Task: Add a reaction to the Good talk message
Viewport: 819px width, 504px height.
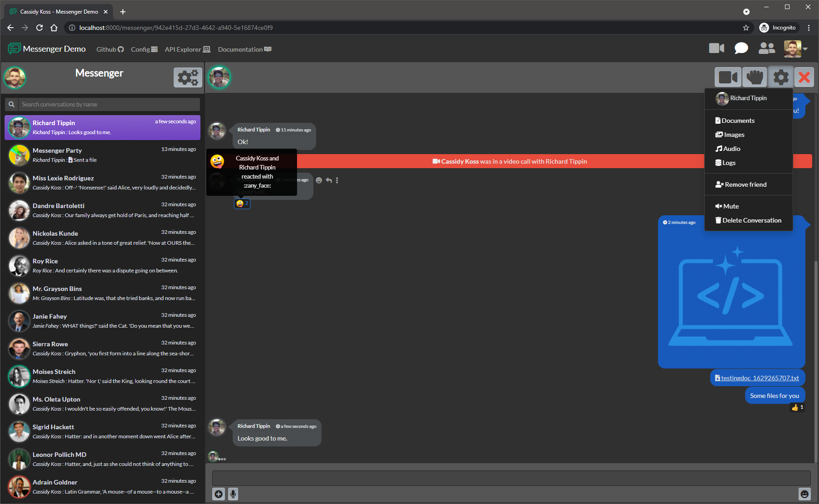Action: point(319,180)
